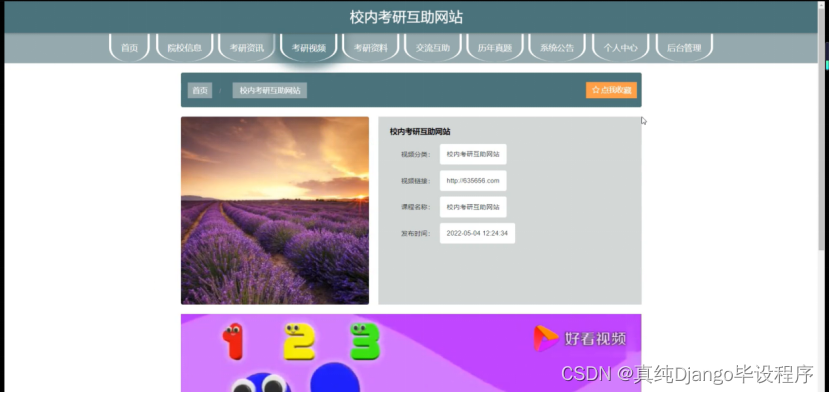Click the embedded video player with numbers
This screenshot has width=829, height=394.
(411, 353)
